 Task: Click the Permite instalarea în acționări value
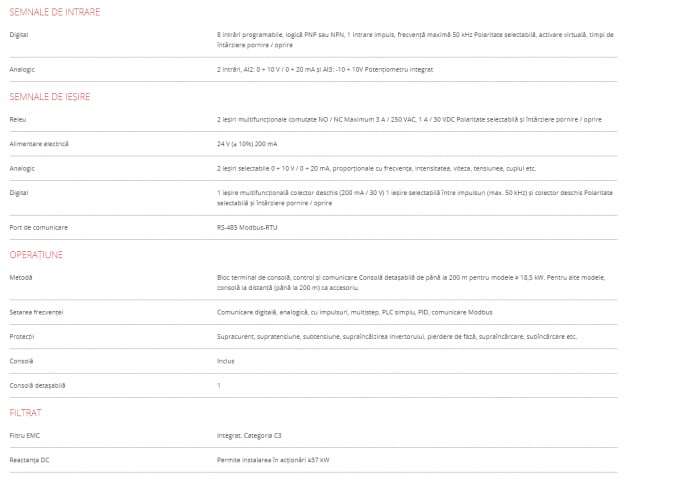[x=273, y=459]
